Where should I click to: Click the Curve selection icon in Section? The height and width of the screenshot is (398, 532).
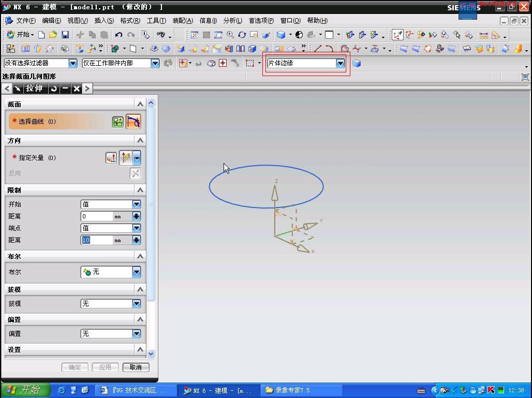[x=134, y=122]
